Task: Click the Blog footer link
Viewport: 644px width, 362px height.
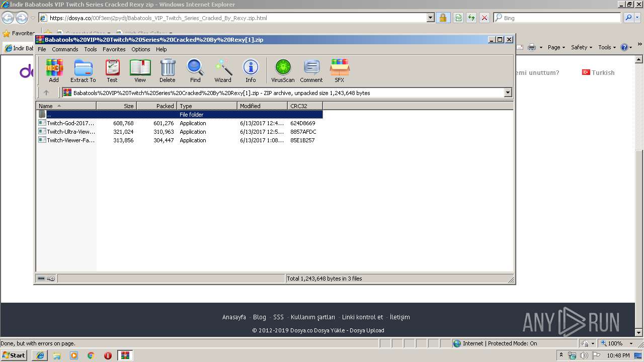Action: coord(260,317)
